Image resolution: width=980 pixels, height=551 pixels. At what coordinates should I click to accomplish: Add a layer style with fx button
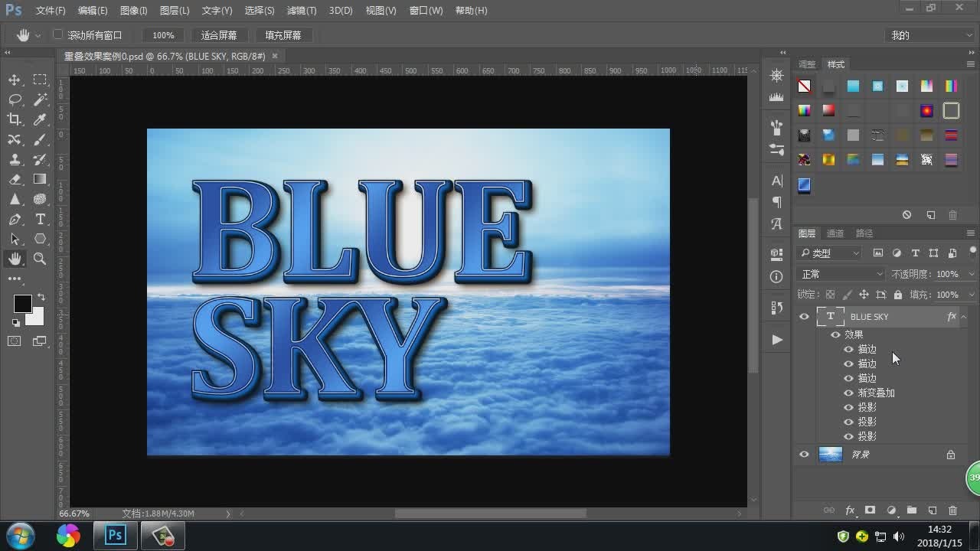coord(850,510)
